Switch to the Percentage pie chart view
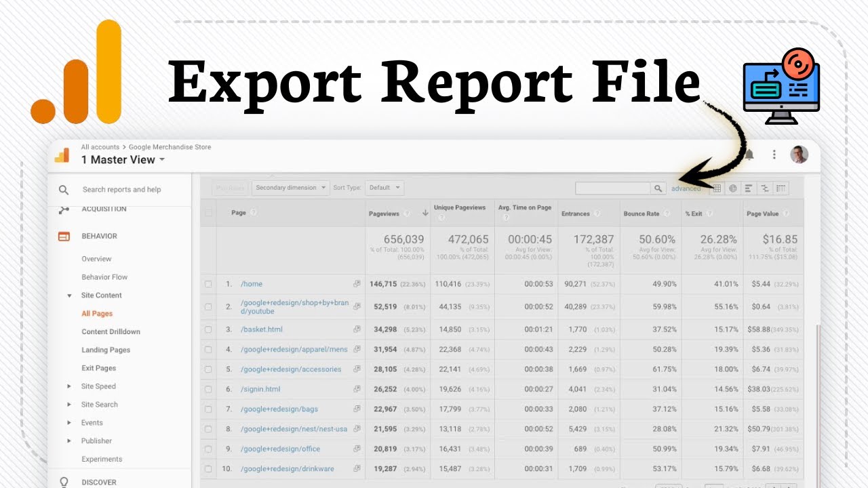Screen dimensions: 868x488 [732, 188]
